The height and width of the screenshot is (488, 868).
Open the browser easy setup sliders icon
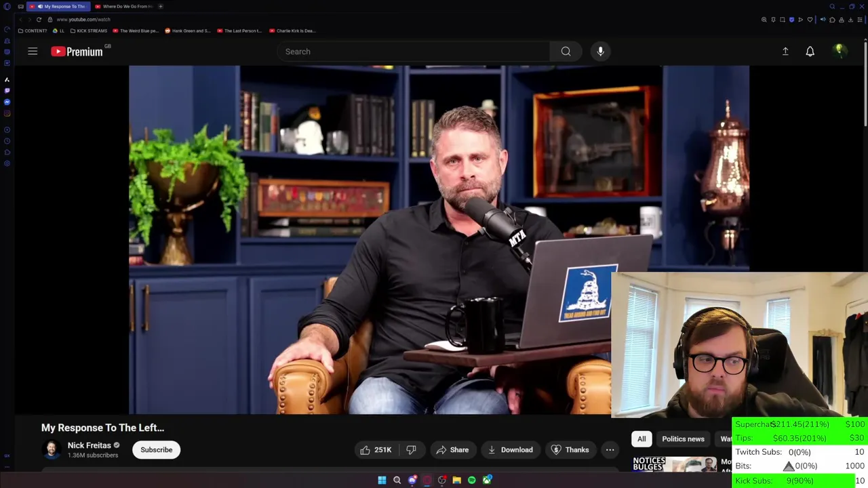[x=860, y=20]
